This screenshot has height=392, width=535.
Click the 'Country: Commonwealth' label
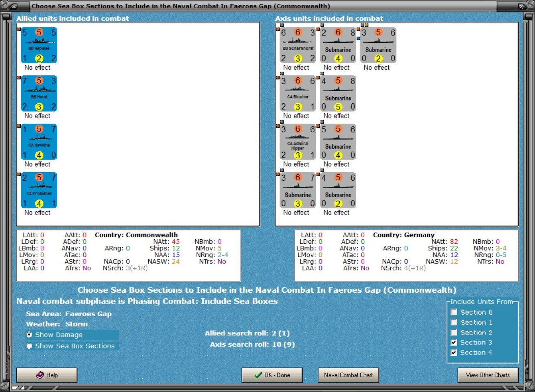[136, 235]
